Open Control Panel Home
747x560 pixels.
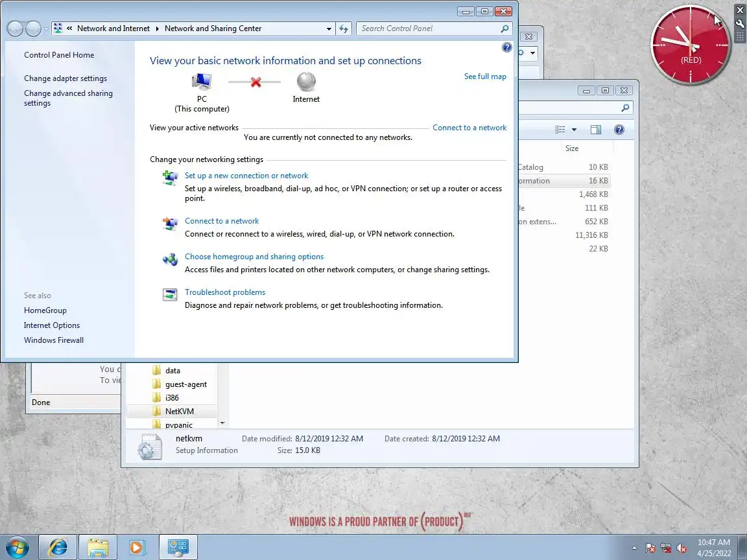point(59,54)
